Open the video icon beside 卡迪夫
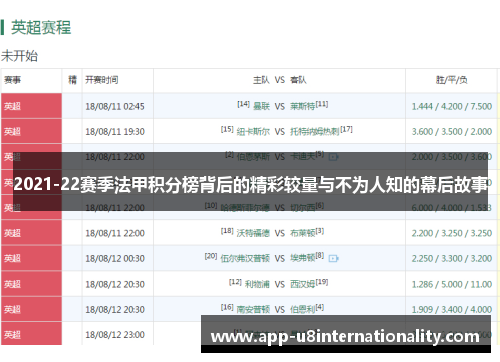The height and width of the screenshot is (362, 500). (333, 157)
